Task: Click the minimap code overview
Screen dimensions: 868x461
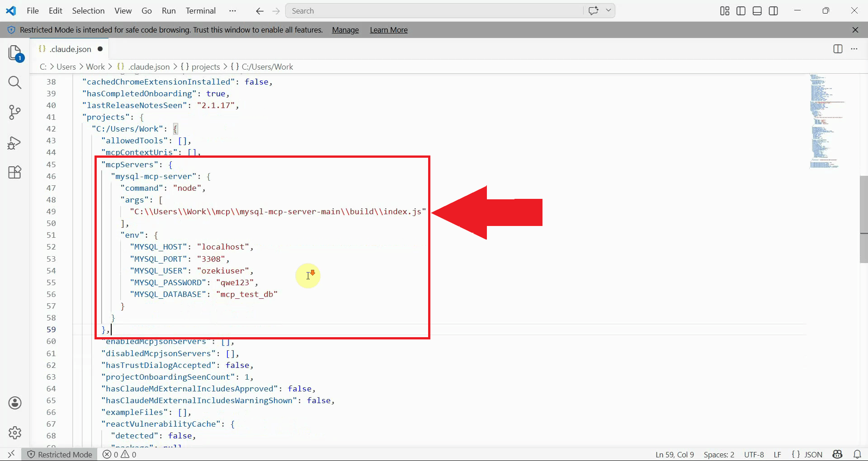Action: point(826,122)
